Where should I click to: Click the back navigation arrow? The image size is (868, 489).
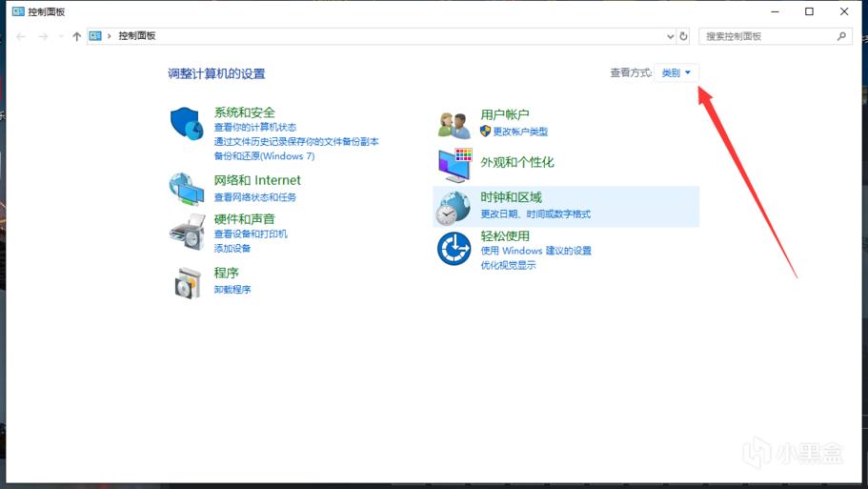(x=21, y=36)
